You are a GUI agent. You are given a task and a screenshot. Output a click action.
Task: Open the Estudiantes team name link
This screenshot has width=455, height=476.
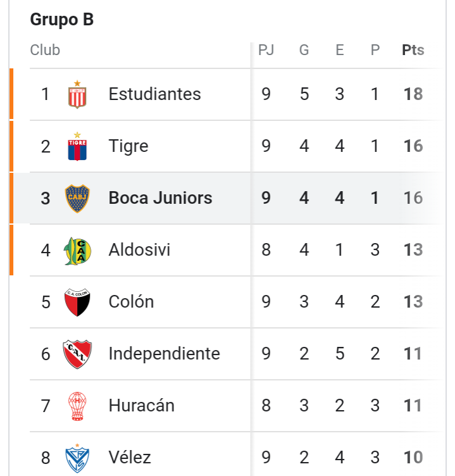click(155, 94)
